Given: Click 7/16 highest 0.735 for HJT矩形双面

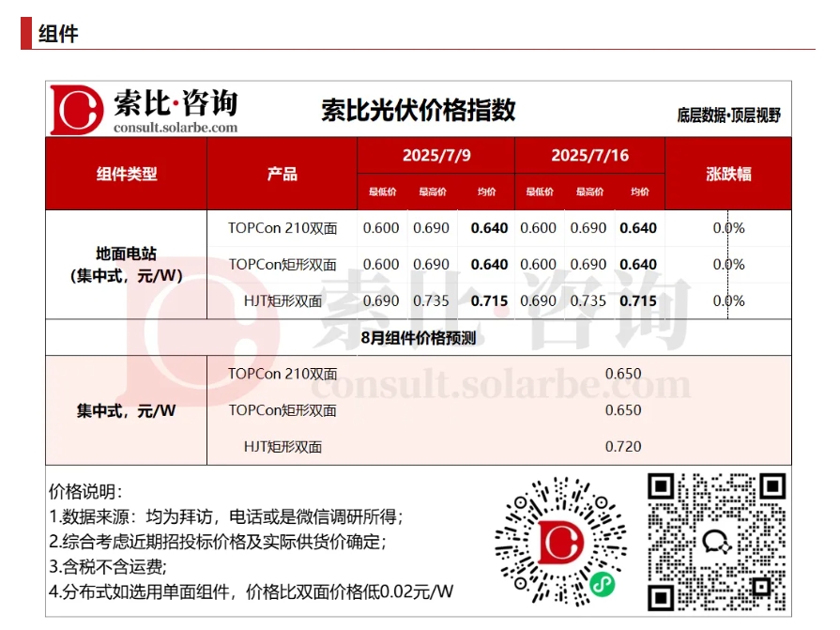Looking at the screenshot, I should tap(588, 301).
